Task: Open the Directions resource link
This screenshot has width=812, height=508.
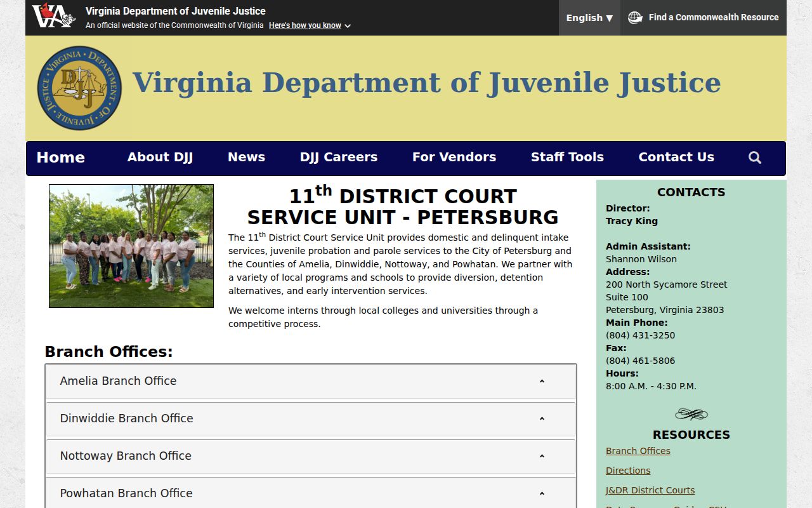Action: [628, 471]
